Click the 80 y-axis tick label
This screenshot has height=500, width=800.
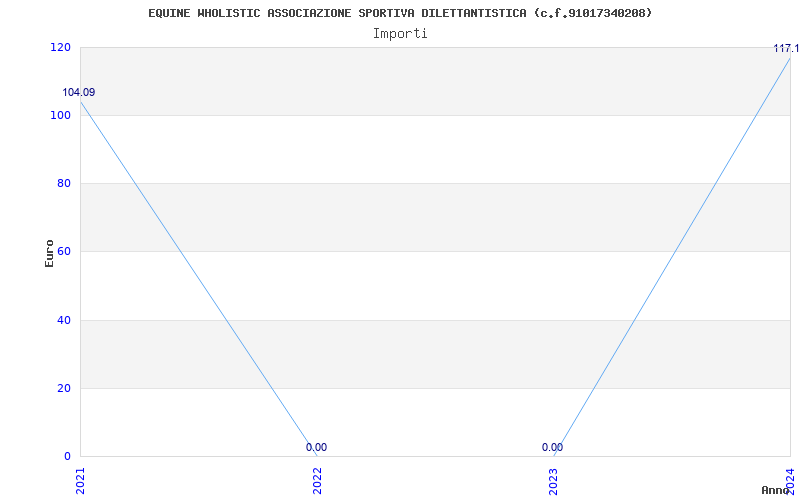(63, 183)
